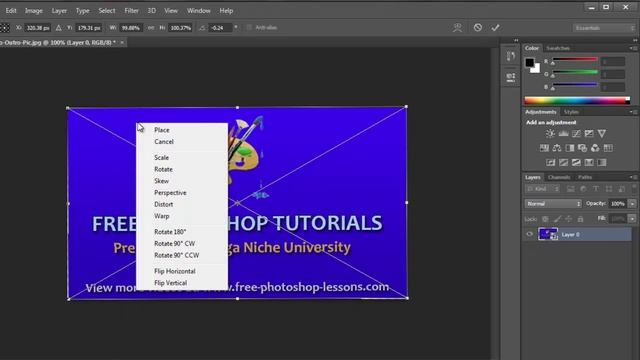This screenshot has height=360, width=640.
Task: Open the Layers panel flyout menu
Action: [x=633, y=177]
